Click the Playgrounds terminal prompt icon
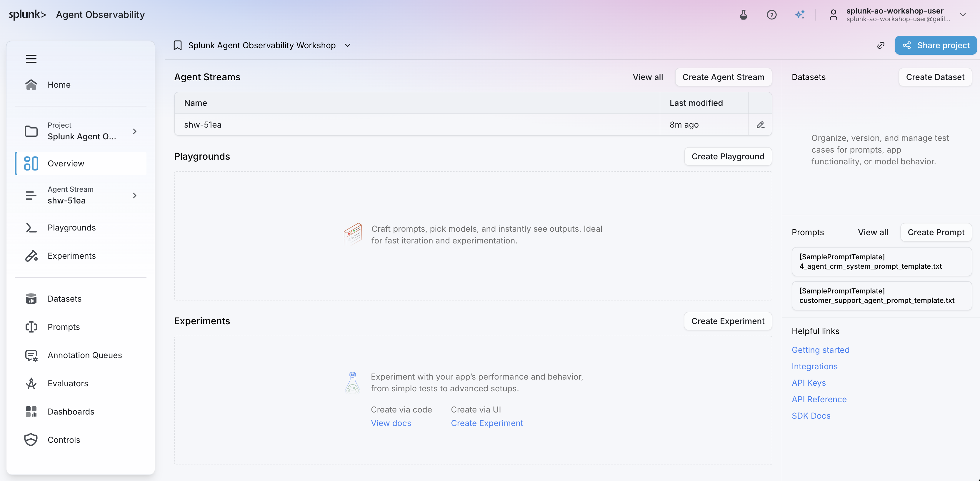 [x=31, y=227]
